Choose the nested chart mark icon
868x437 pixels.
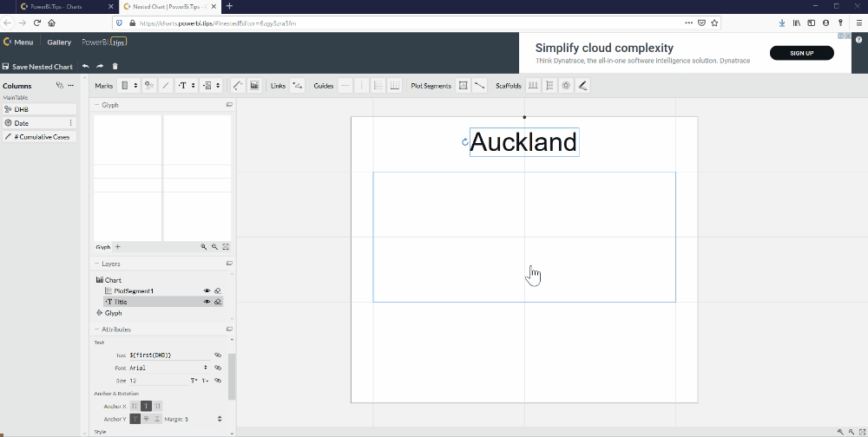(x=254, y=85)
